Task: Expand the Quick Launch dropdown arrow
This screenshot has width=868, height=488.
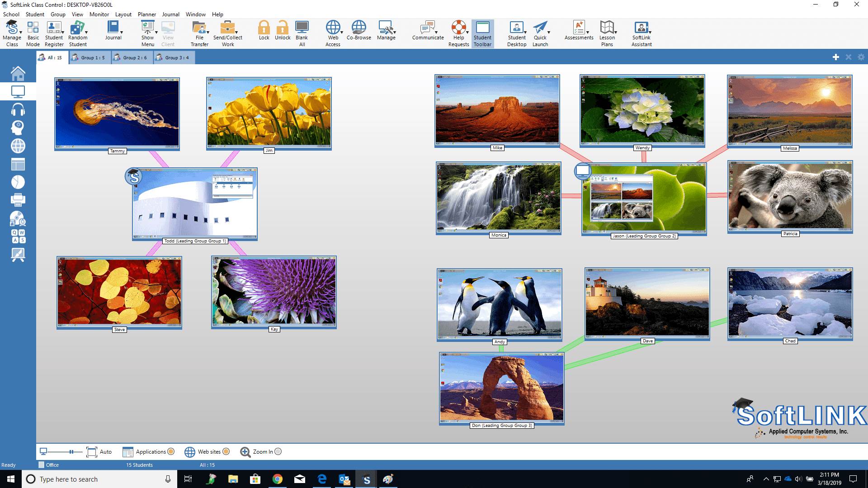Action: pyautogui.click(x=549, y=33)
